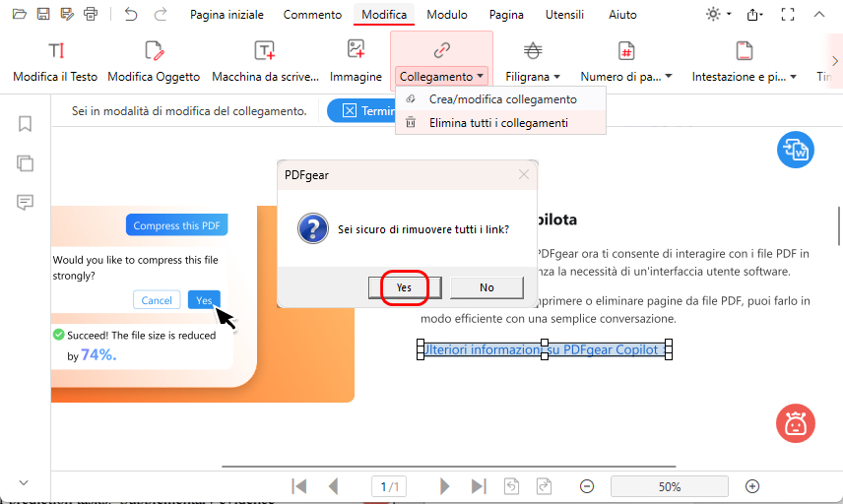Select the Modifica il Testo tool
This screenshot has height=504, width=843.
(55, 62)
